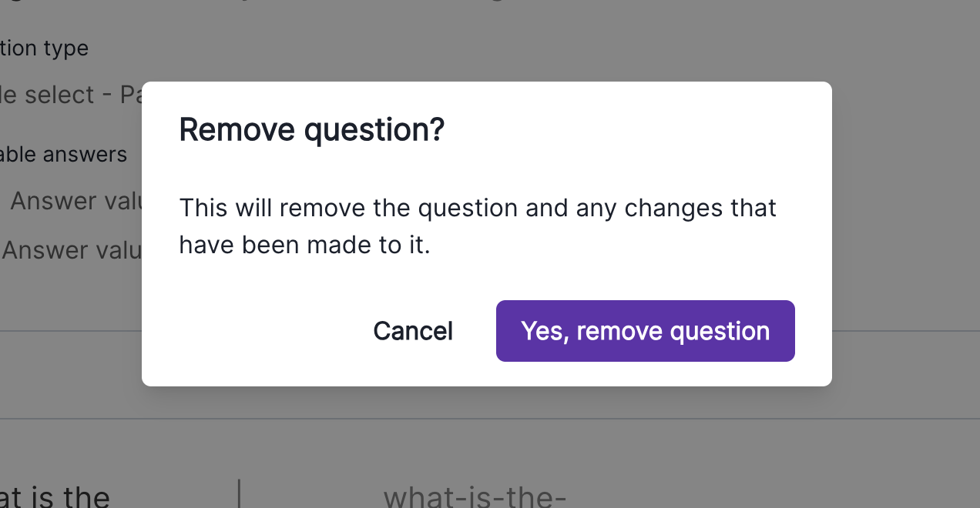Open the dimmed 'select - Pa' dropdown
The height and width of the screenshot is (508, 980).
pos(71,95)
